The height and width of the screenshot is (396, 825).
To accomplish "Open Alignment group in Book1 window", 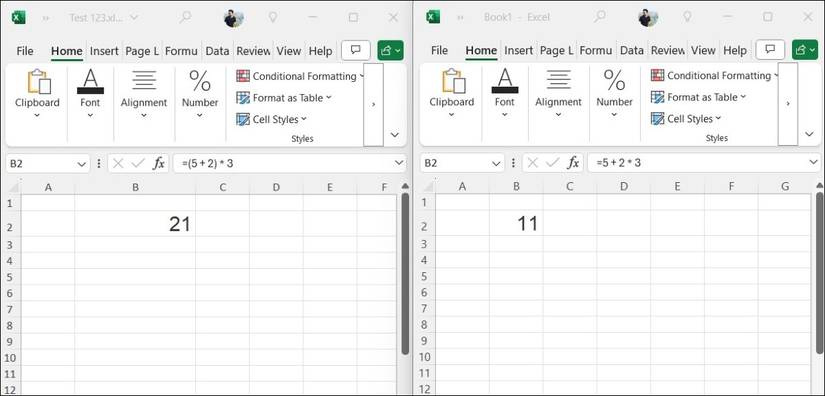I will 558,94.
